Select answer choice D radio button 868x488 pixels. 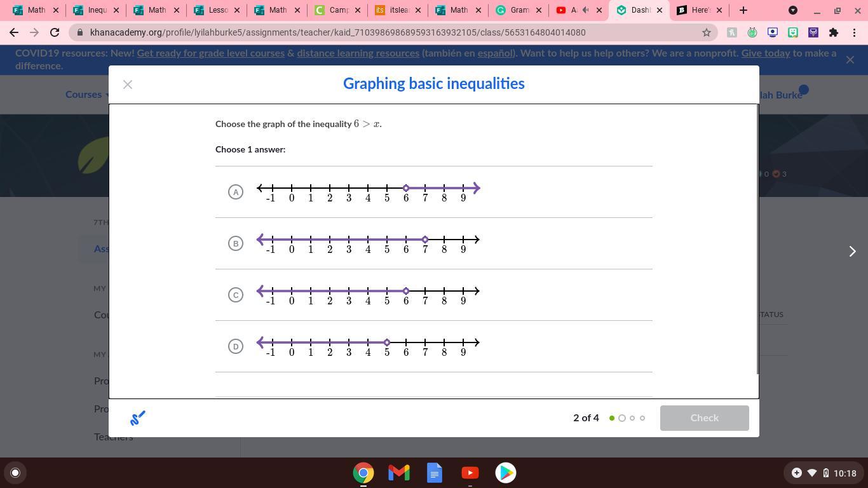(236, 346)
